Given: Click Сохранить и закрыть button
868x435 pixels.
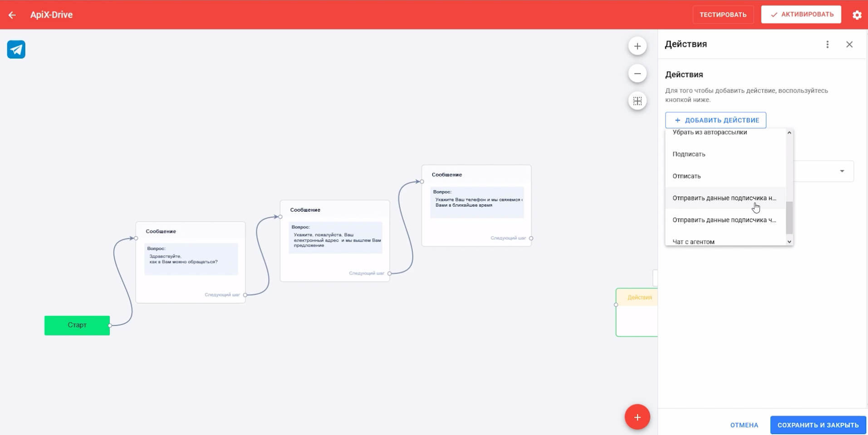Looking at the screenshot, I should [818, 425].
